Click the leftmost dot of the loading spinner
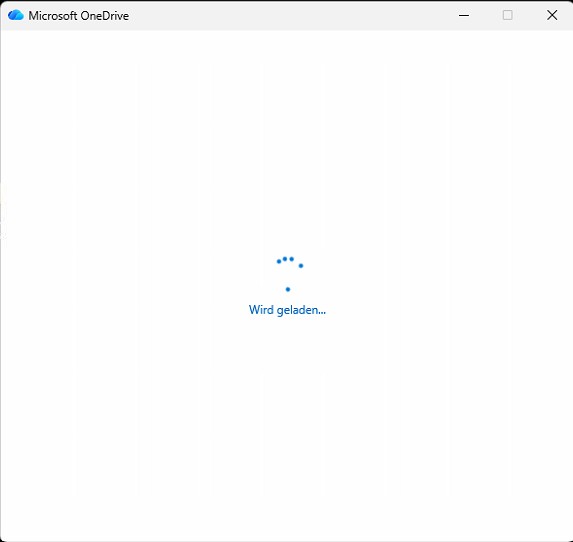 279,261
